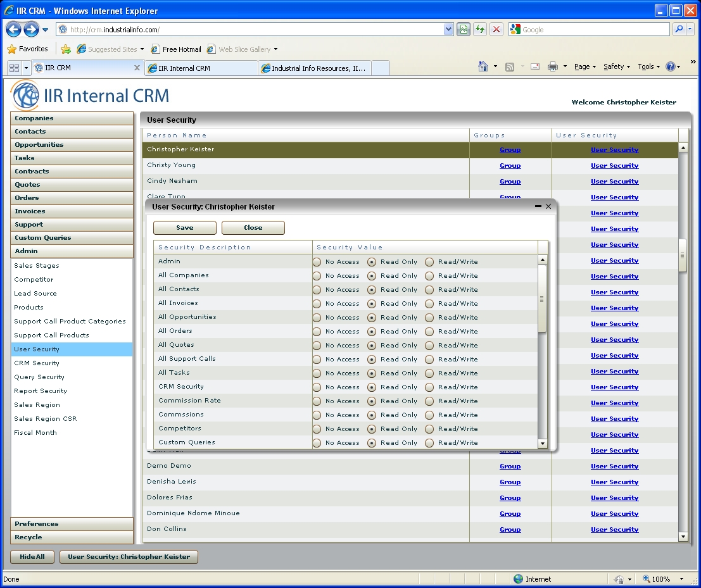Click the Refresh page icon
The width and height of the screenshot is (701, 588).
point(480,29)
